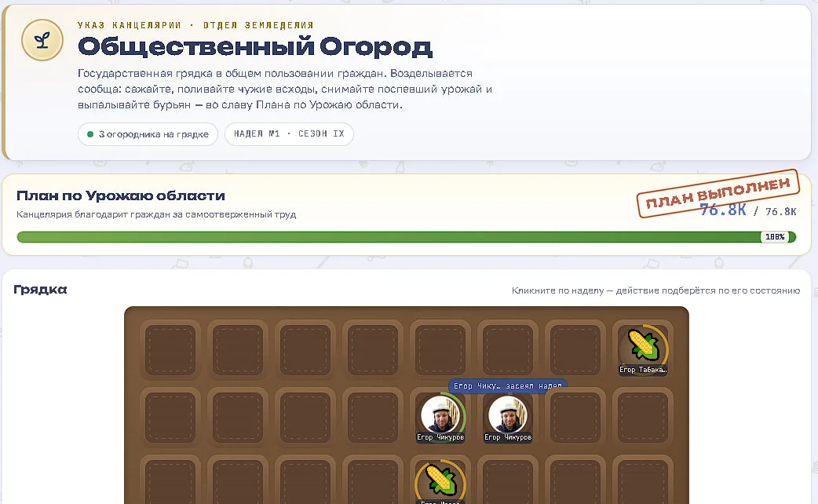Click the sprout emblem beside the page title
Screen dimensions: 818x504
click(42, 40)
